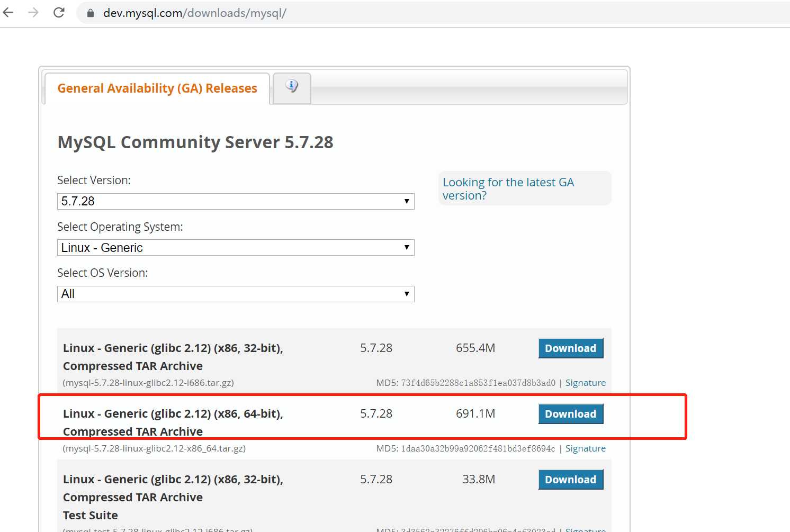Screen dimensions: 790x532
Task: Open the Select Version dropdown showing 5.7.28
Action: tap(236, 201)
